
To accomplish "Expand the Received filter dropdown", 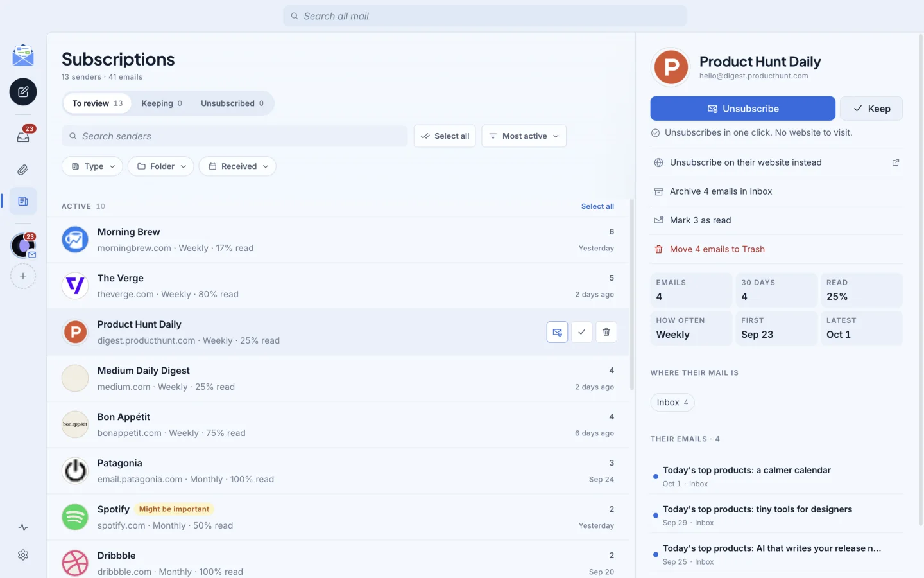I will click(237, 166).
